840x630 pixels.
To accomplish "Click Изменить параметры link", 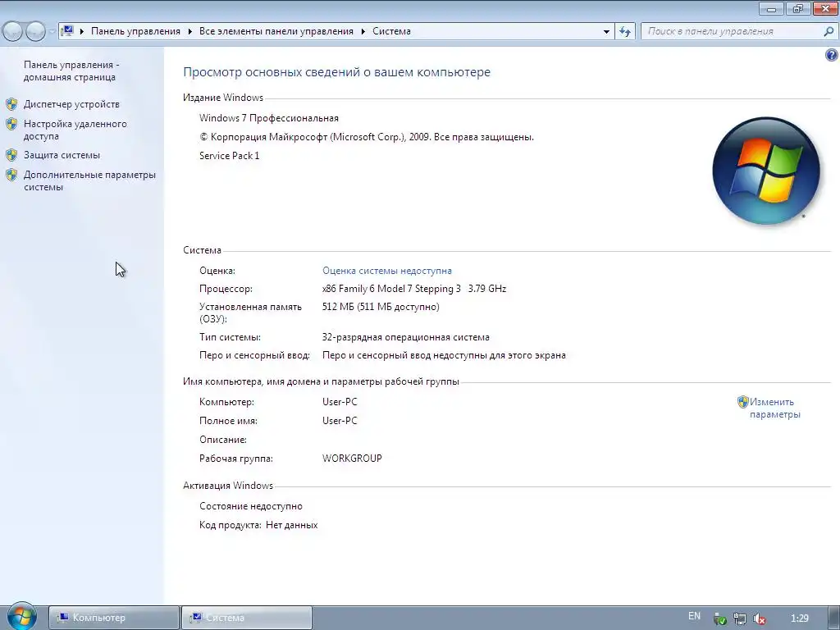I will point(774,408).
